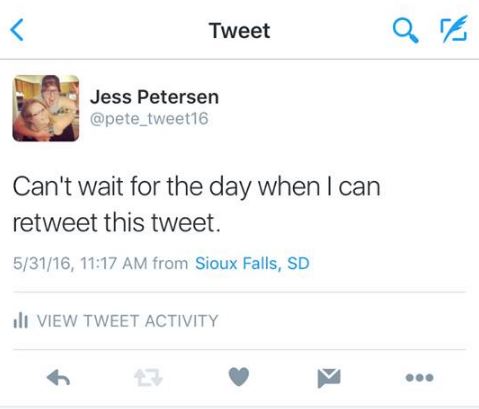Click the 5/31/16, 11:17 AM timestamp

[80, 263]
